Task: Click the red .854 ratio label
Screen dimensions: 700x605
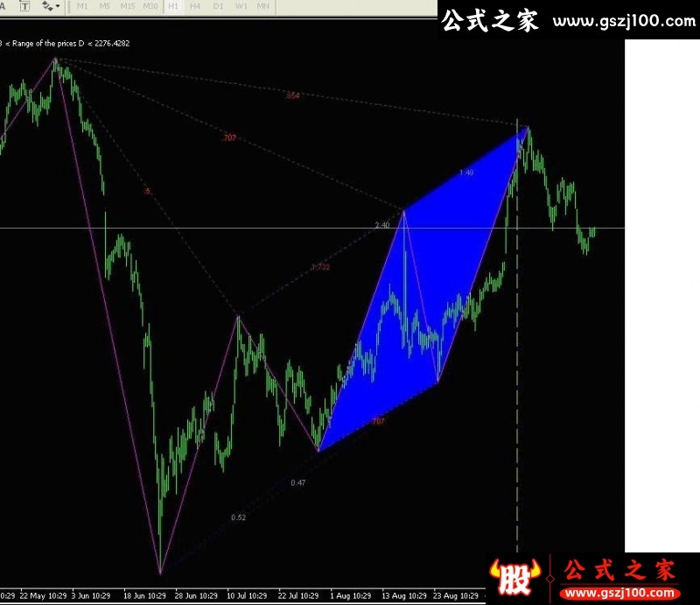Action: click(292, 95)
